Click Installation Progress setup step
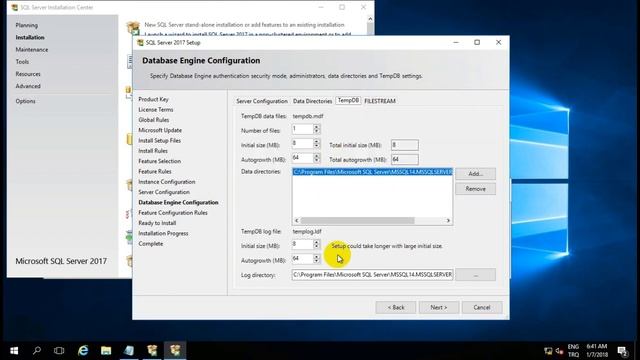This screenshot has height=360, width=640. click(x=163, y=233)
